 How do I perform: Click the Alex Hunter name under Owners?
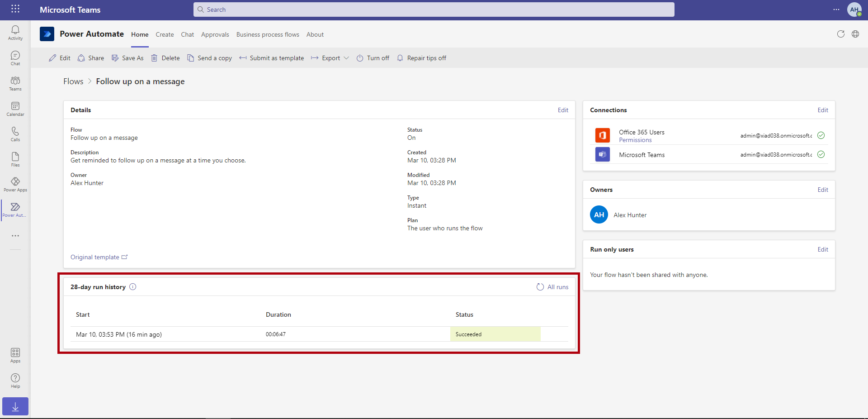pos(630,215)
